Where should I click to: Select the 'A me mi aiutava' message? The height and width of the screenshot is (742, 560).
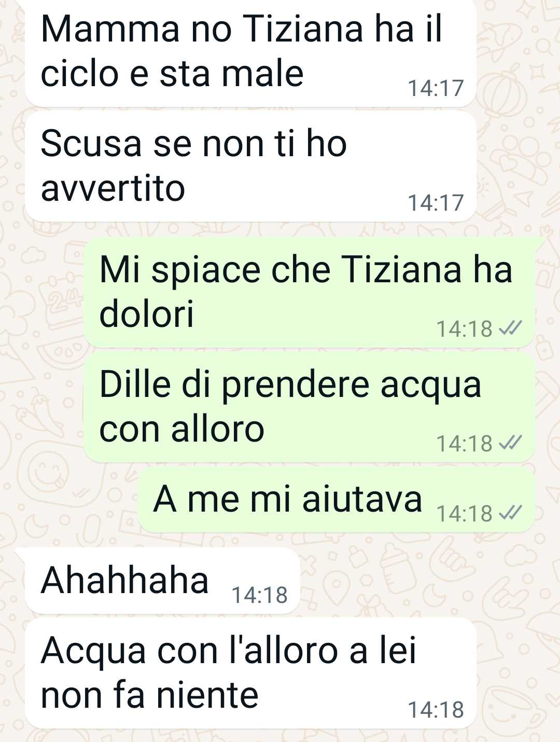click(337, 499)
